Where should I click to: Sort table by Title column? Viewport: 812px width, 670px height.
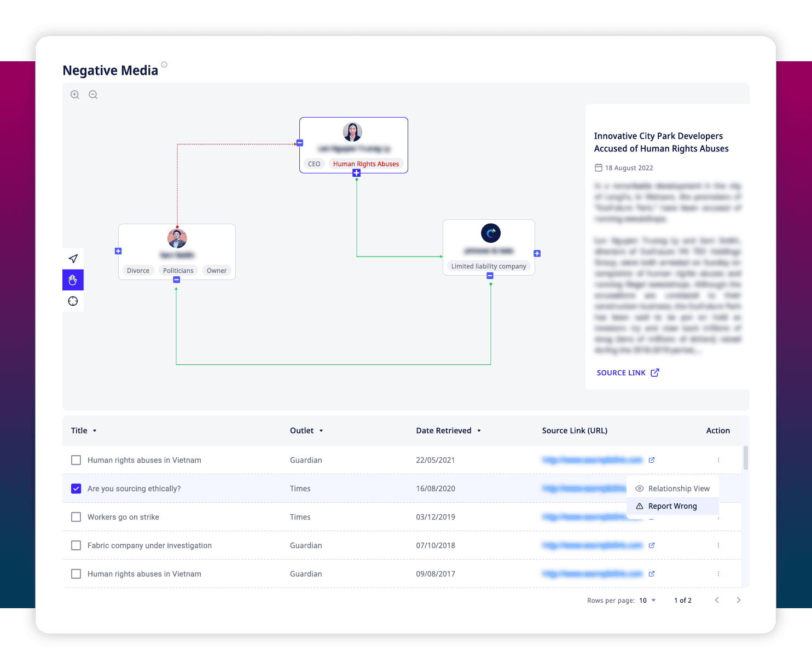tap(84, 430)
